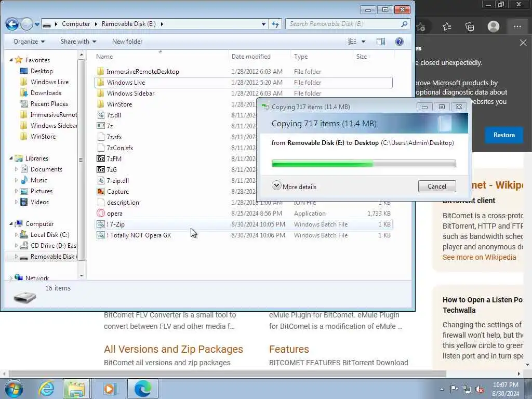Click the New folder button

127,42
